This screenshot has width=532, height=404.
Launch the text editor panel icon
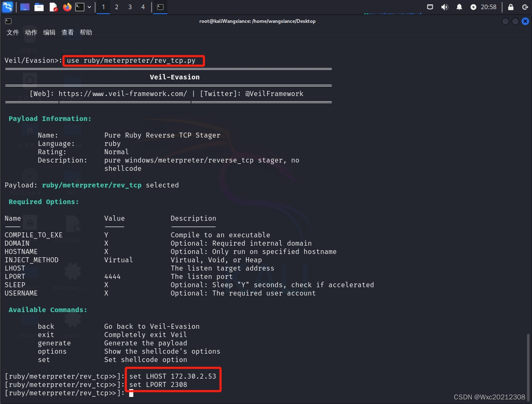tap(53, 7)
